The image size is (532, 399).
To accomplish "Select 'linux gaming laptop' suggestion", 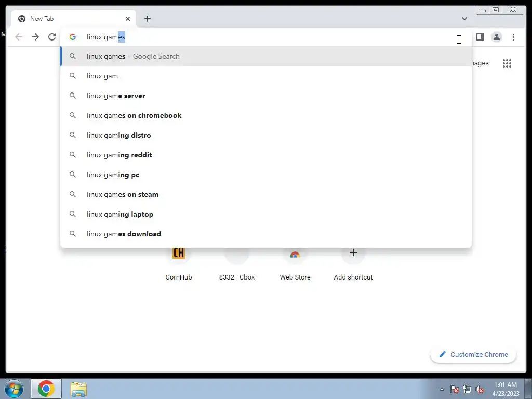I will click(266, 214).
